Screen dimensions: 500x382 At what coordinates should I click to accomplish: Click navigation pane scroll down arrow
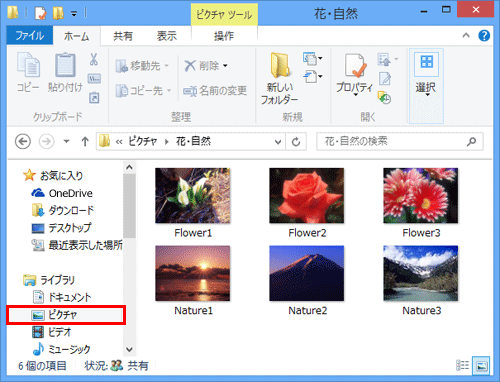coord(129,349)
